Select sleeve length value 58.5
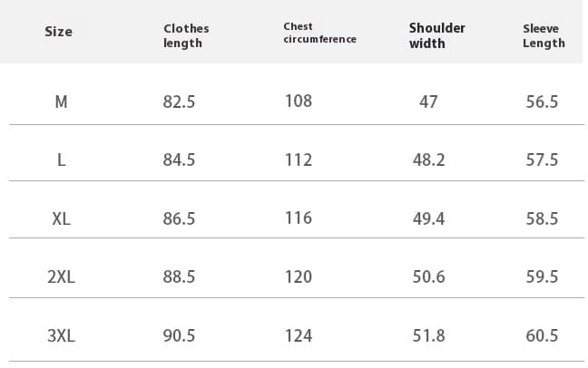This screenshot has height=368, width=588. coord(542,218)
